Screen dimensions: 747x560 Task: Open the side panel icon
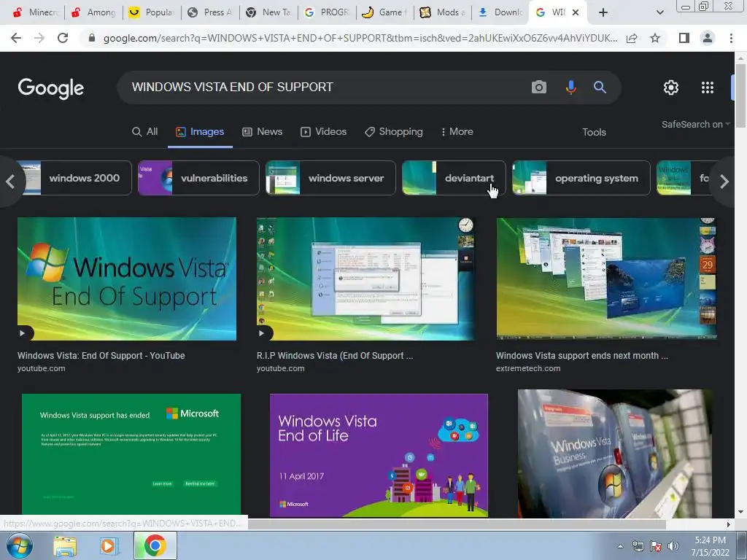click(x=684, y=38)
